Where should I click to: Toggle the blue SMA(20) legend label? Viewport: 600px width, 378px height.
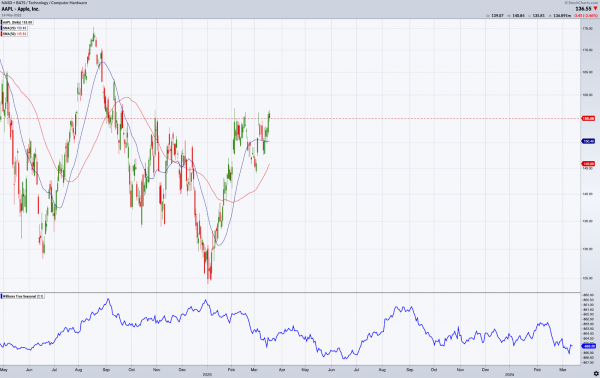click(x=14, y=28)
